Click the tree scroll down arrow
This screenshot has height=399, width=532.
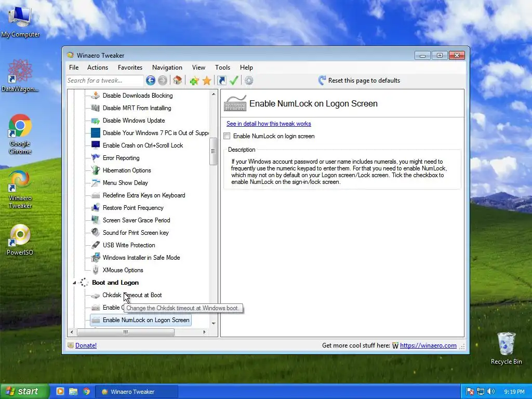(214, 323)
